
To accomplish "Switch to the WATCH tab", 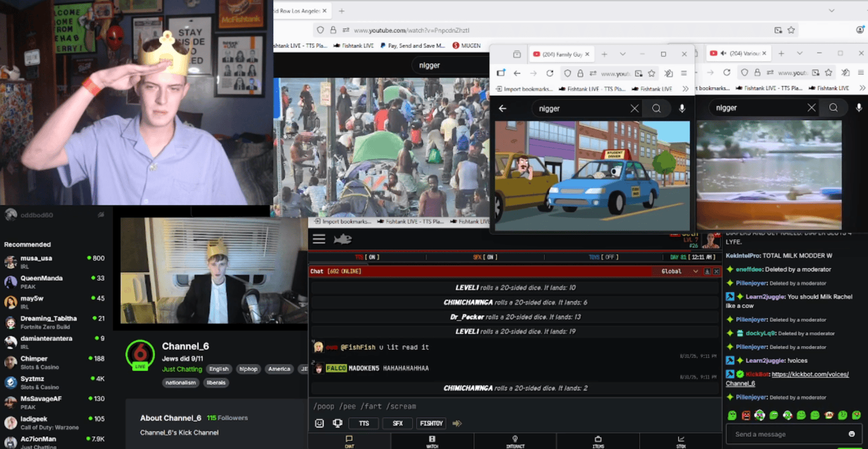I will (432, 442).
